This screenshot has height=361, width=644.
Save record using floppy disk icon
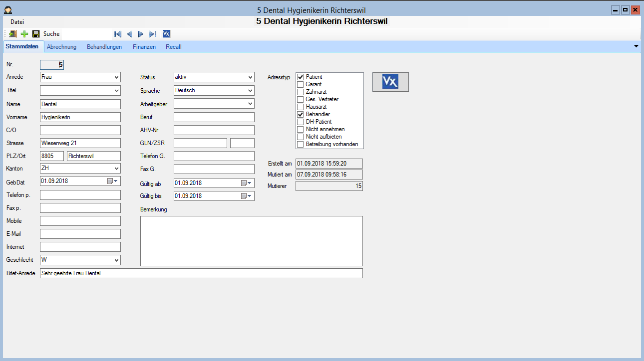(x=36, y=34)
